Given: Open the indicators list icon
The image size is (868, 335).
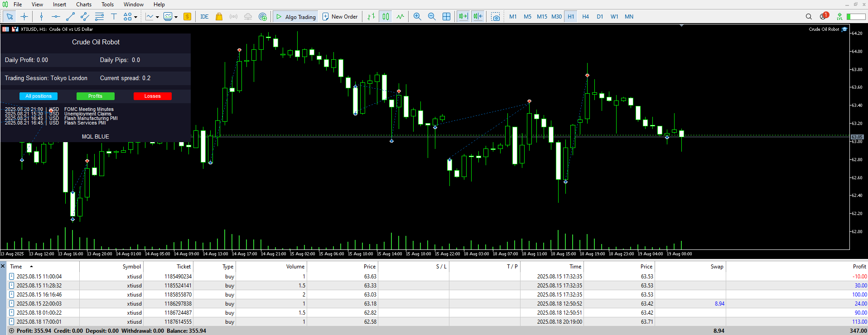Looking at the screenshot, I should pos(149,17).
